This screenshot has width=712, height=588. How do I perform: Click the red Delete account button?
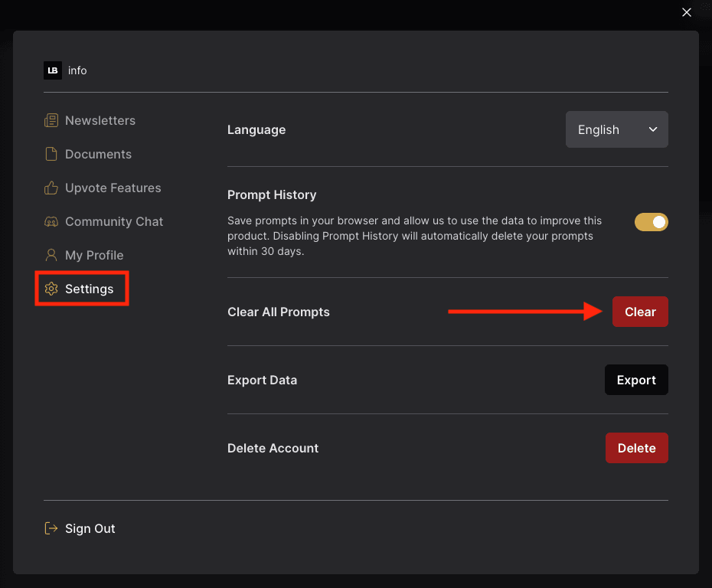pyautogui.click(x=636, y=448)
